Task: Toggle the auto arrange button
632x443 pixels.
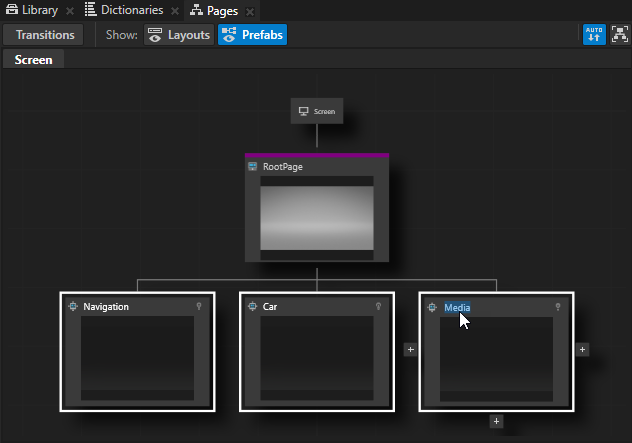Action: point(594,35)
